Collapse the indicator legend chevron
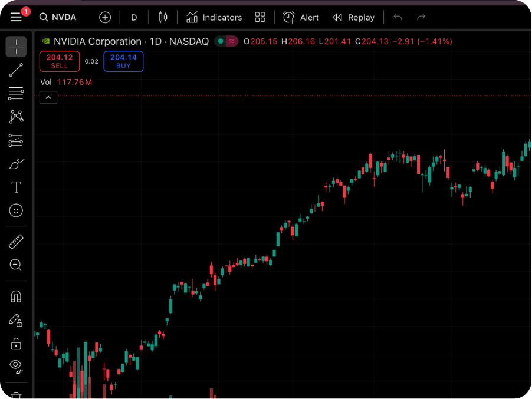532x399 pixels. tap(48, 98)
